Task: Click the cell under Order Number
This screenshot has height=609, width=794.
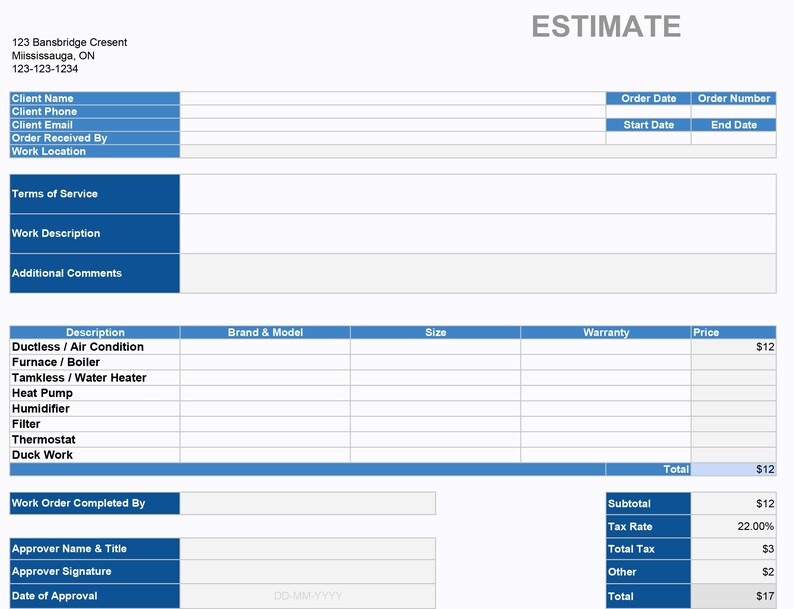Action: (x=734, y=111)
